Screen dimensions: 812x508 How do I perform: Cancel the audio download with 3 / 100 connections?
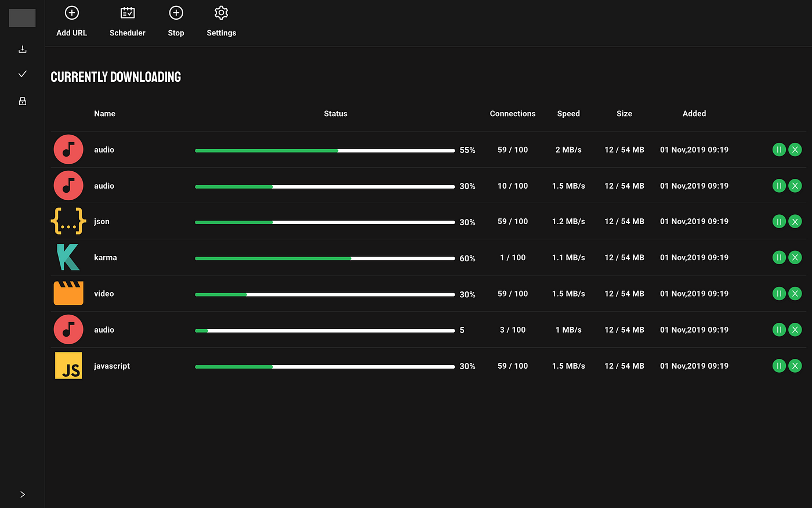coord(795,330)
